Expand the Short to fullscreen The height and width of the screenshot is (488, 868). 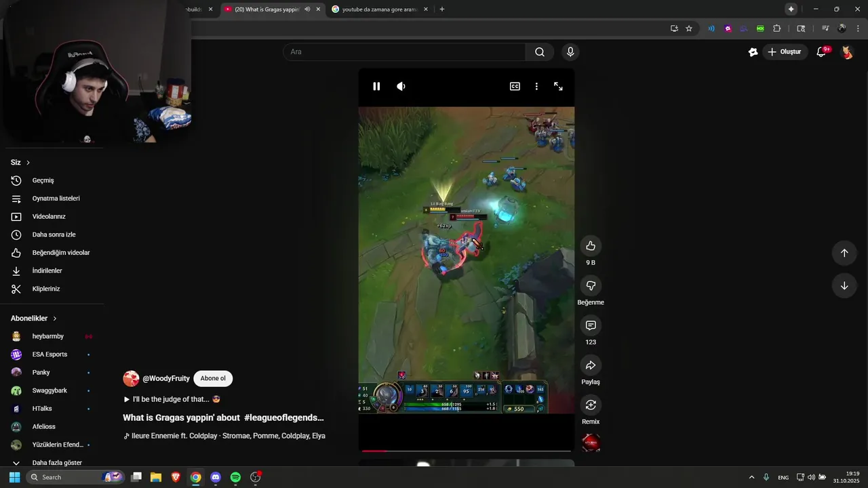(x=558, y=86)
